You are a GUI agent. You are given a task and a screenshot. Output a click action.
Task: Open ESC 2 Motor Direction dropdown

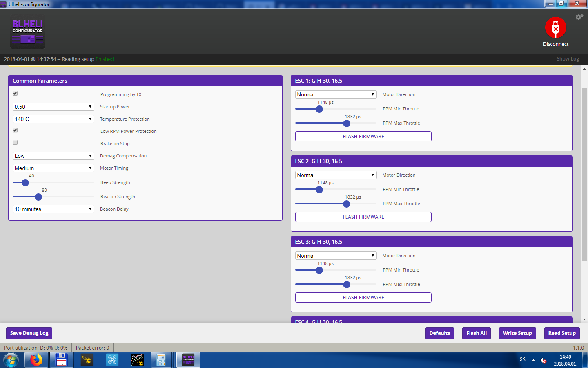click(x=336, y=175)
